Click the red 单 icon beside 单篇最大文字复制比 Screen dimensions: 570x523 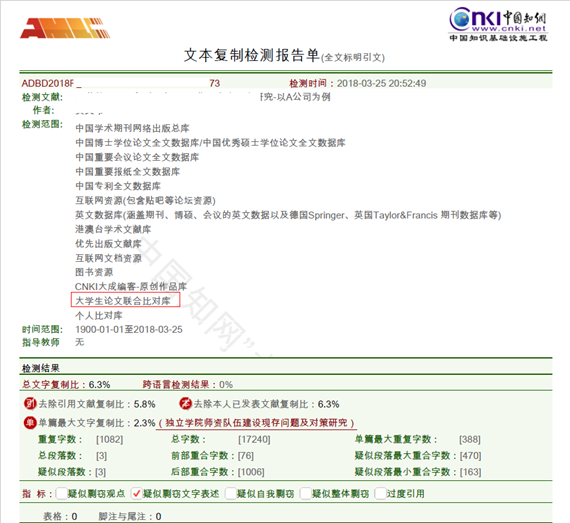[30, 422]
